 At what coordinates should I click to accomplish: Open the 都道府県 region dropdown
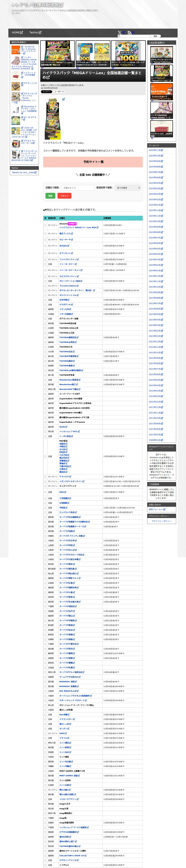pyautogui.click(x=128, y=188)
